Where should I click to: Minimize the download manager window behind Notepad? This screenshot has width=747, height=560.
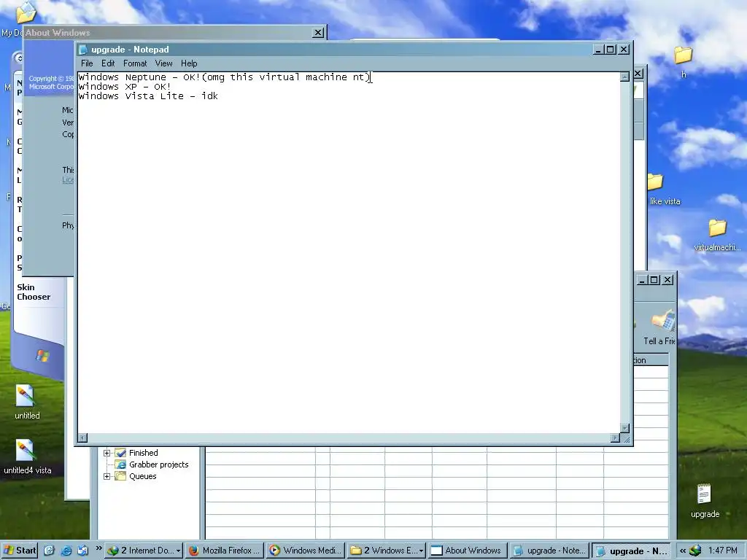coord(643,280)
